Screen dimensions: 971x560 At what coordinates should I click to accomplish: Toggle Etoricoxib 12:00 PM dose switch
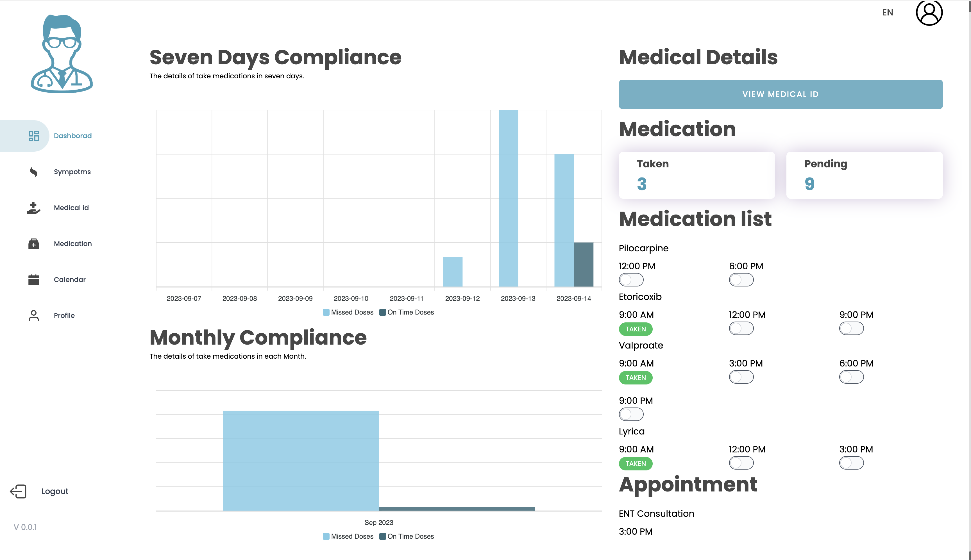[741, 329]
